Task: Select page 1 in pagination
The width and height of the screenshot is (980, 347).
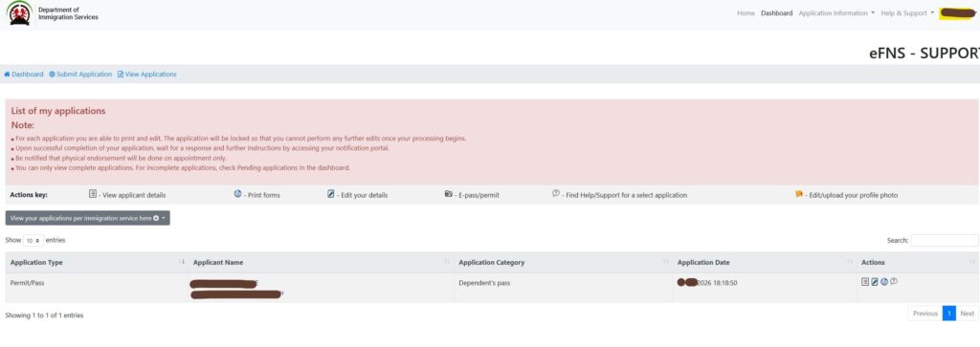Action: tap(949, 314)
